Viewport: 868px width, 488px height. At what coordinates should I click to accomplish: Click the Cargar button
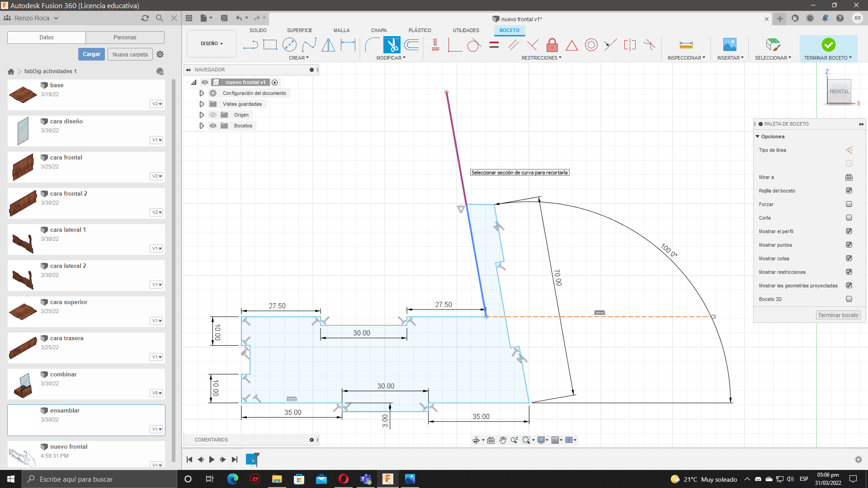point(91,54)
